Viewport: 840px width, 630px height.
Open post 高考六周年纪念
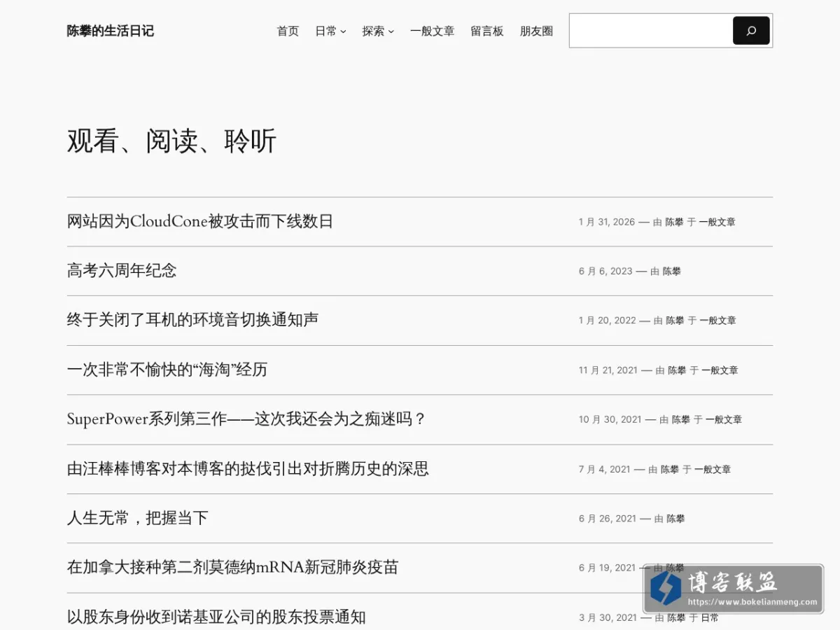point(122,271)
